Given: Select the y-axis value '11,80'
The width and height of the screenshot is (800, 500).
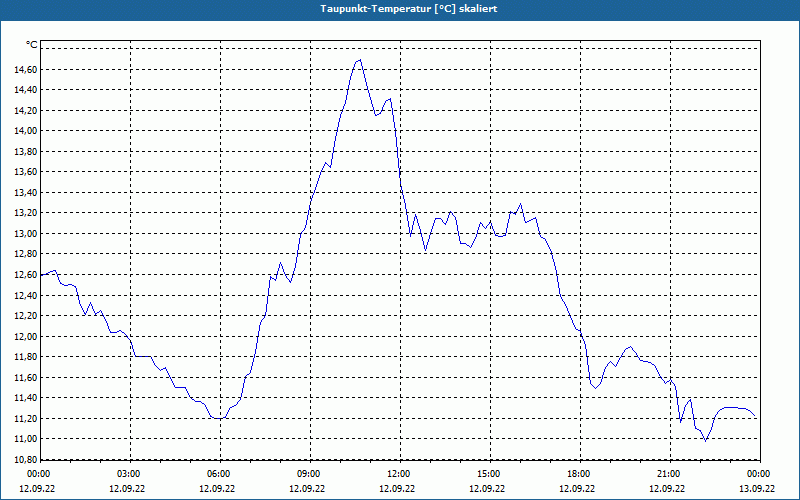Looking at the screenshot, I should click(26, 357).
